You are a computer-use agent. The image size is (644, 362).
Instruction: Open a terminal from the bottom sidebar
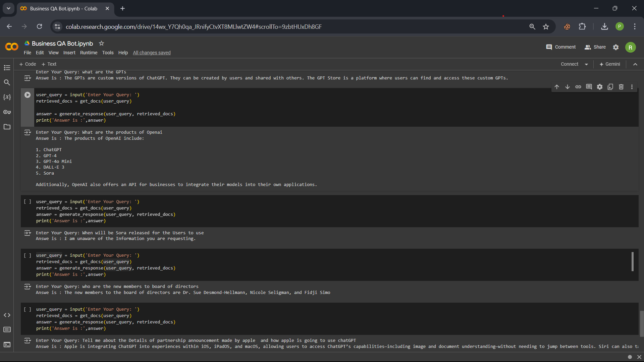[7, 345]
